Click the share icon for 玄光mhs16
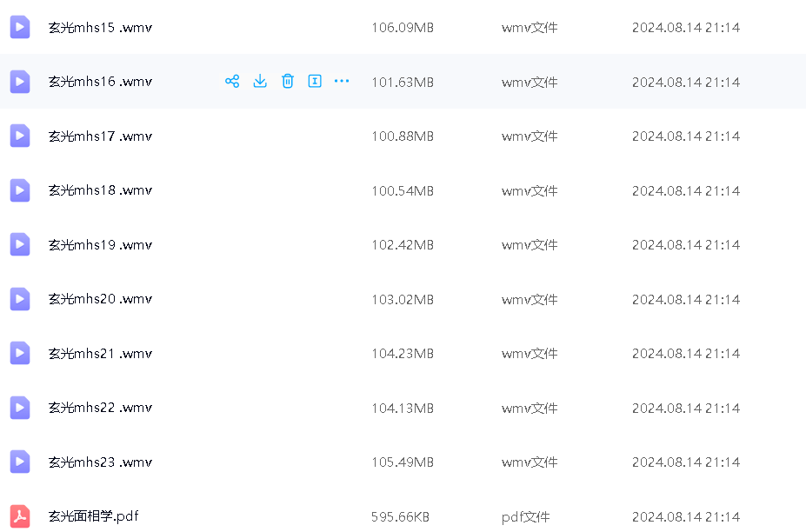 [x=232, y=82]
